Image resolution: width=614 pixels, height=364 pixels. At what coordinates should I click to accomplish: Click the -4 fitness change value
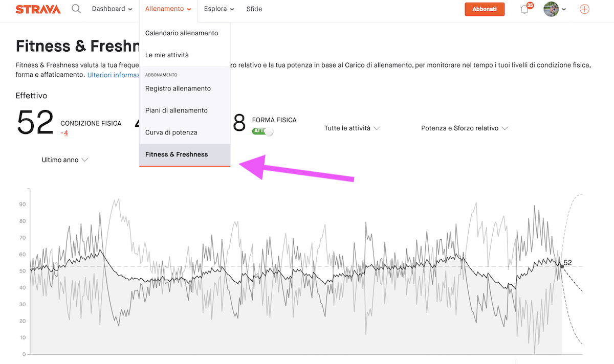[64, 133]
